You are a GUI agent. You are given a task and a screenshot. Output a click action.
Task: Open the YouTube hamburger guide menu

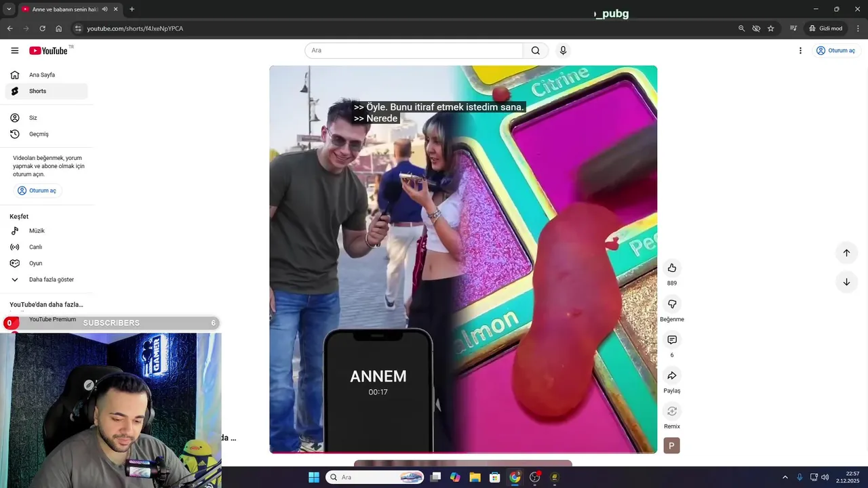click(x=15, y=51)
